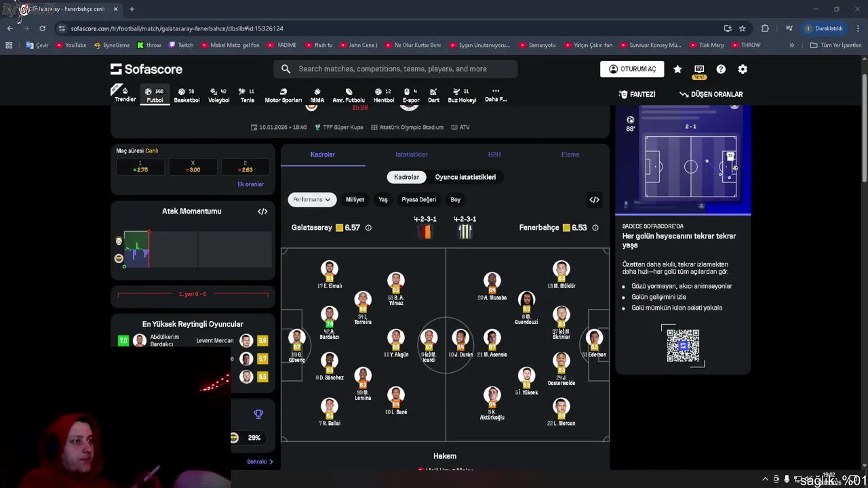The width and height of the screenshot is (868, 488).
Task: Select the Buz Hokeyi icon
Action: click(x=462, y=96)
